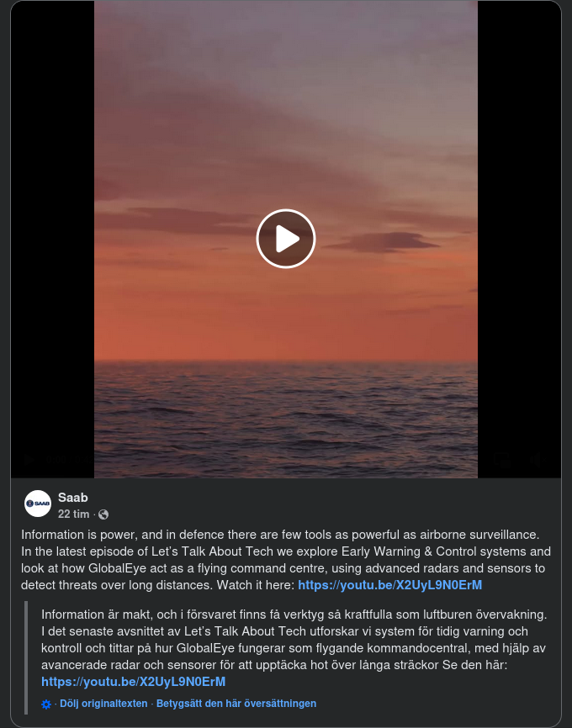Open the Saab page name link
This screenshot has height=728, width=572.
point(73,498)
